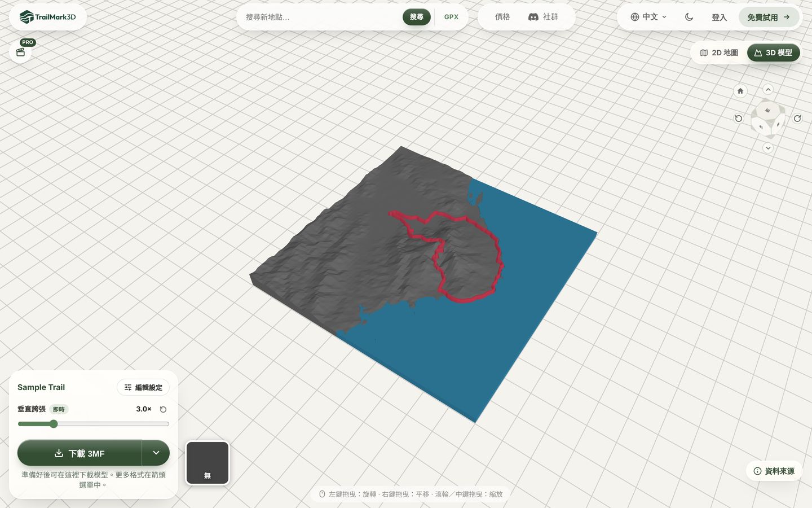The image size is (812, 508).
Task: Open the 價格 pricing page
Action: (x=502, y=17)
